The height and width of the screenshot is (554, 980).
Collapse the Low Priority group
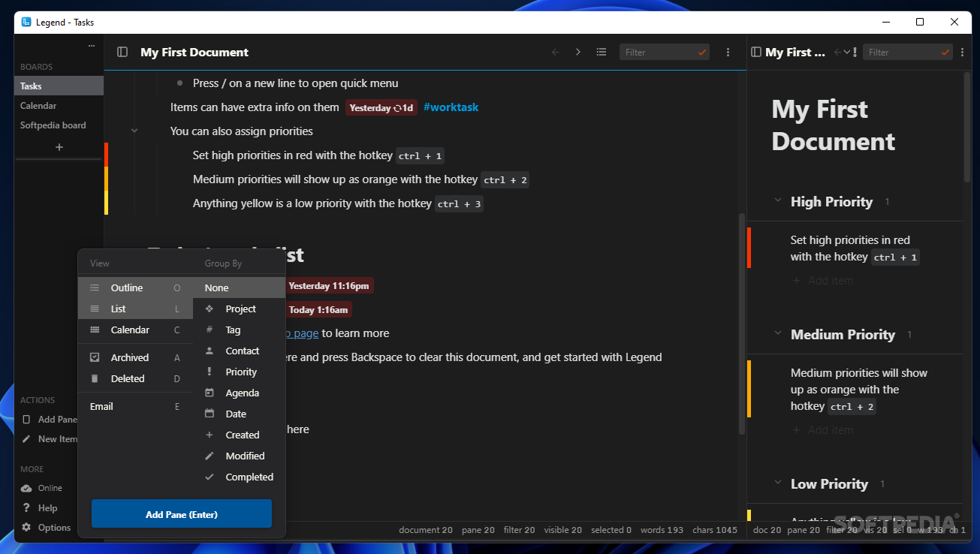(777, 483)
